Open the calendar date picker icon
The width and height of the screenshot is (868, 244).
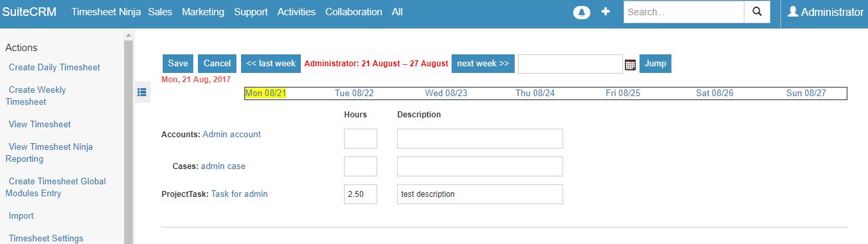pos(630,64)
